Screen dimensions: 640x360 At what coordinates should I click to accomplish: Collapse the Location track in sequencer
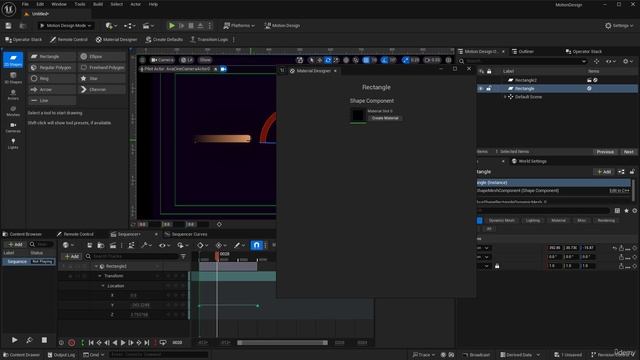103,286
